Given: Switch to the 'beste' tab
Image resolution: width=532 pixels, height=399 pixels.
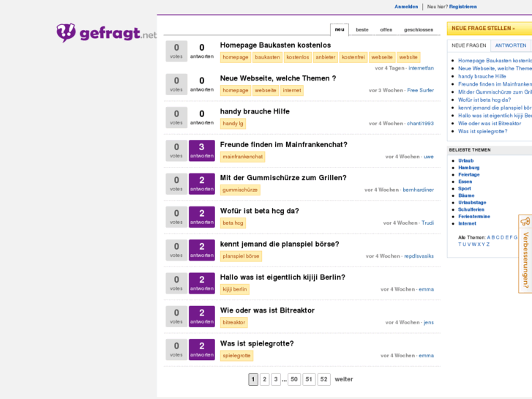Looking at the screenshot, I should (x=362, y=30).
